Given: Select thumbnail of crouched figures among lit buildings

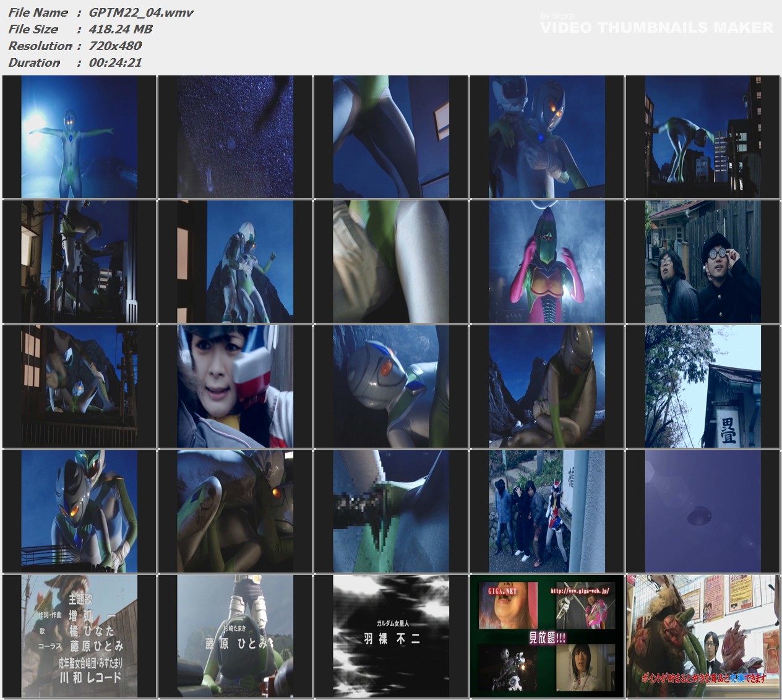Looking at the screenshot, I should pyautogui.click(x=79, y=386).
